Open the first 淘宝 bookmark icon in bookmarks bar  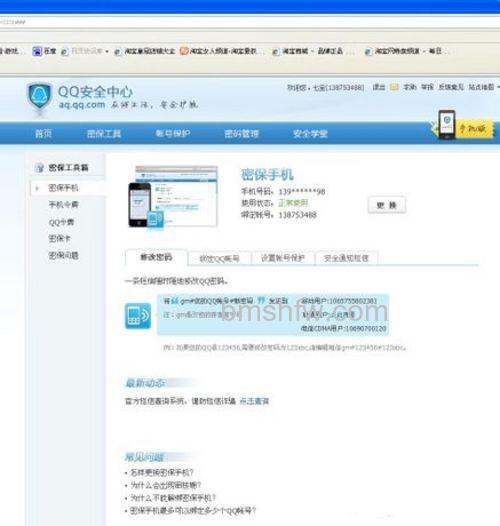coord(118,52)
